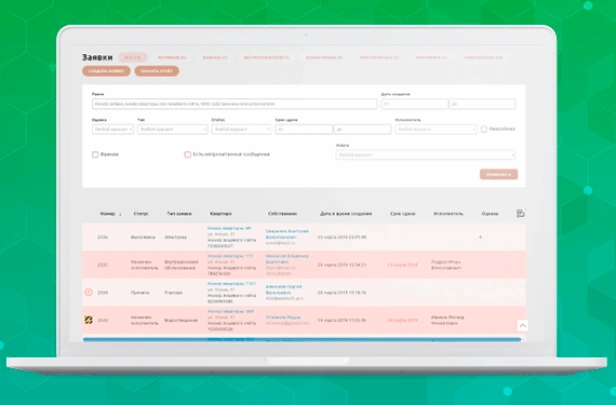Click the scroll-to-top arrow button
616x405 pixels.
tap(522, 326)
